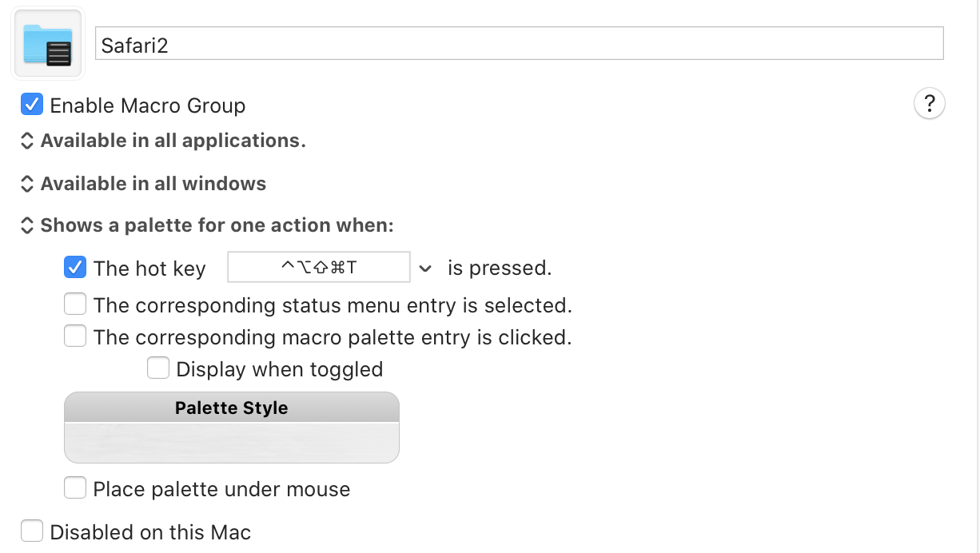Enable status menu entry is selected option
This screenshot has width=980, height=553.
tap(75, 304)
